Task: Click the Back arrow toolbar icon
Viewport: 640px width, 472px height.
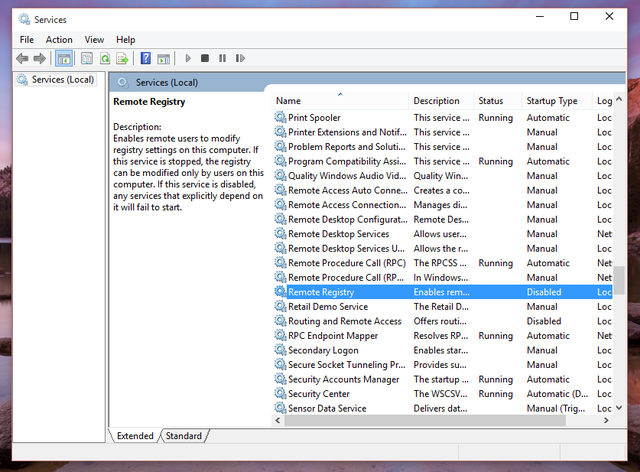Action: (x=22, y=58)
